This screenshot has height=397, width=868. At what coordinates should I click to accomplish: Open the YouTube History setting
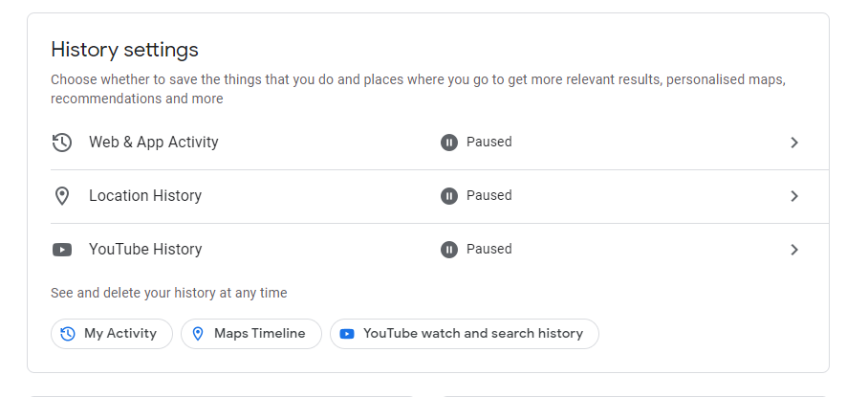pyautogui.click(x=145, y=250)
